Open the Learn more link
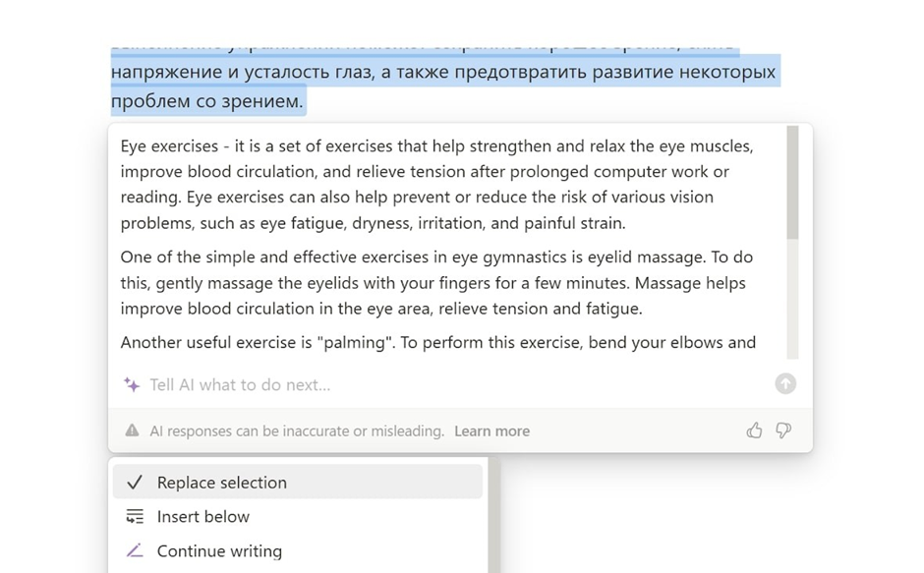The height and width of the screenshot is (573, 924). coord(491,431)
